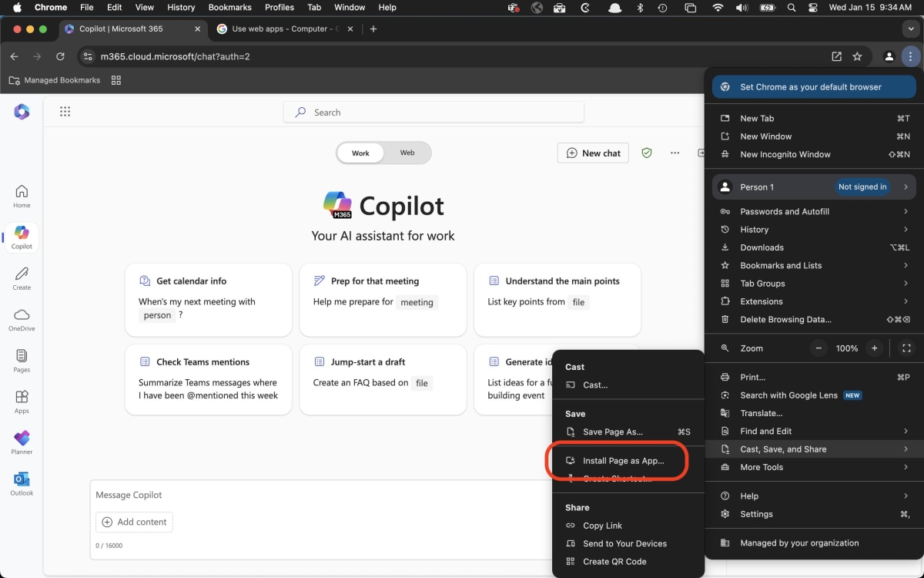
Task: Click the Message Copilot text field
Action: click(x=320, y=495)
